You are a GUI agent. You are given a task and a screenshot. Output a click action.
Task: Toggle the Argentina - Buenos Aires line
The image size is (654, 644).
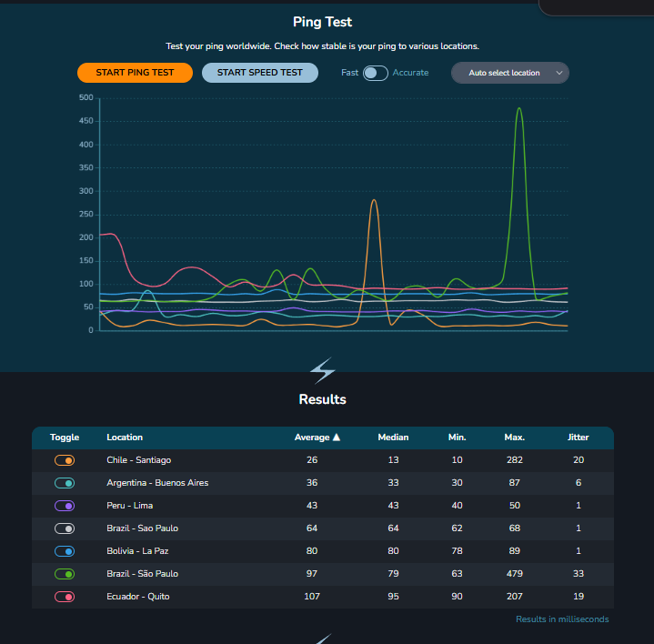(65, 483)
